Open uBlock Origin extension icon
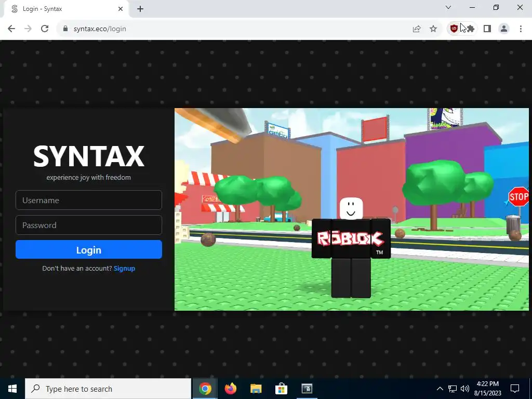Image resolution: width=532 pixels, height=399 pixels. tap(454, 29)
